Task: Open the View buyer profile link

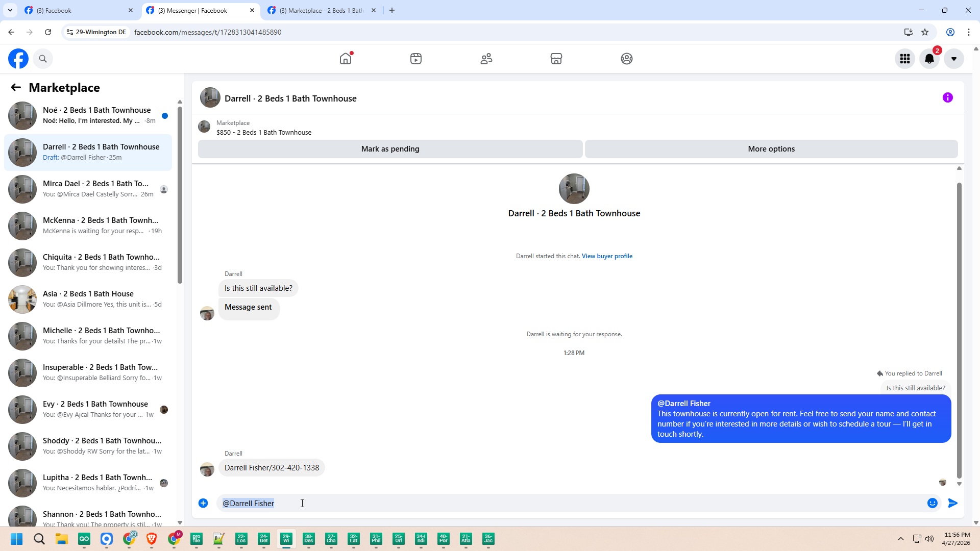Action: pos(607,256)
